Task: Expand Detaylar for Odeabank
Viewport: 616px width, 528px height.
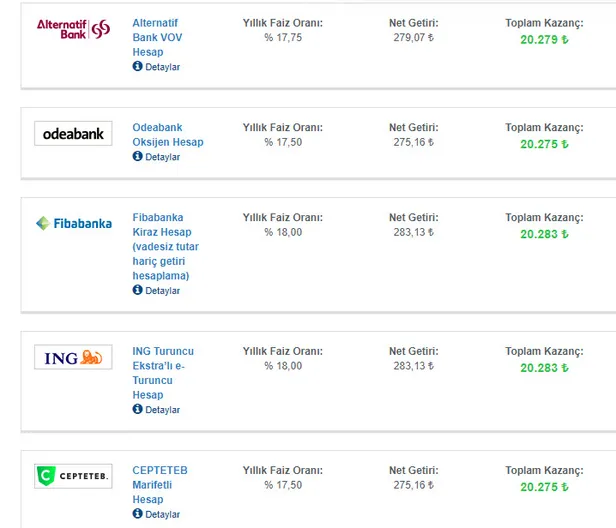Action: coord(162,157)
